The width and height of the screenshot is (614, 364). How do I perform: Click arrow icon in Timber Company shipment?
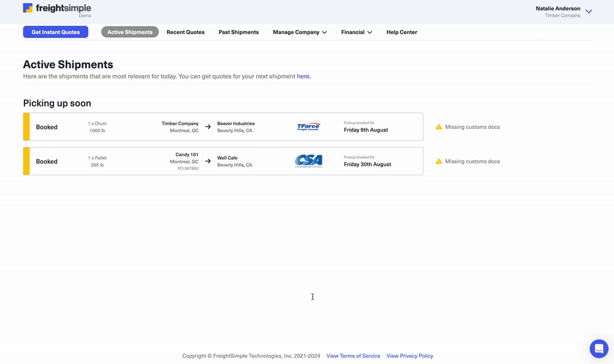click(208, 127)
